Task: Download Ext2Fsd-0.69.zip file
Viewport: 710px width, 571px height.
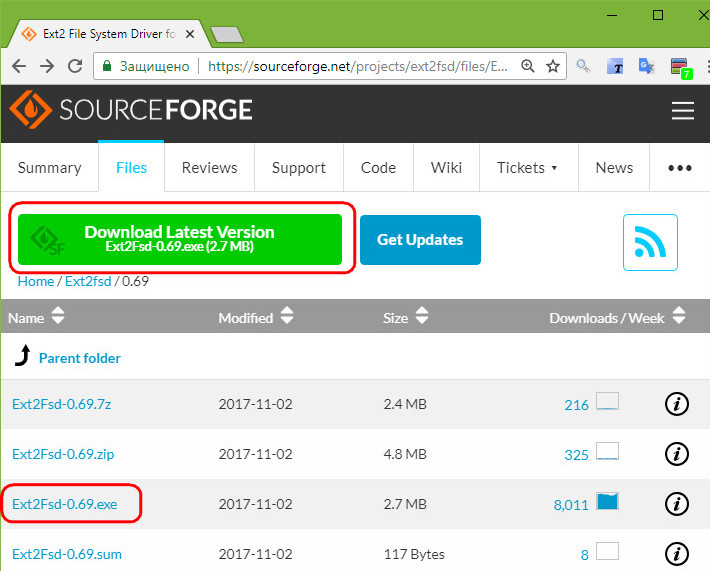Action: (63, 454)
